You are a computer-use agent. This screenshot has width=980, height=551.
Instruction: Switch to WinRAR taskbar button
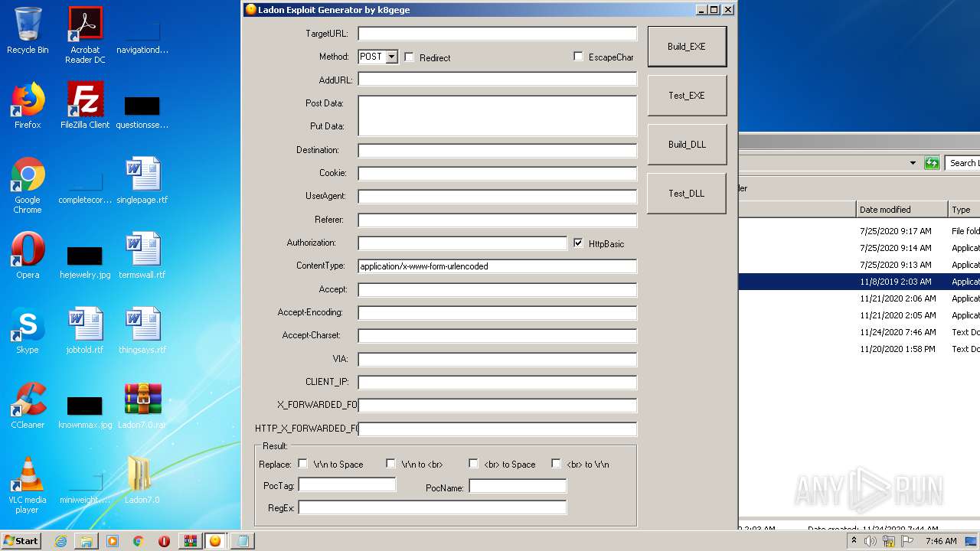[190, 541]
